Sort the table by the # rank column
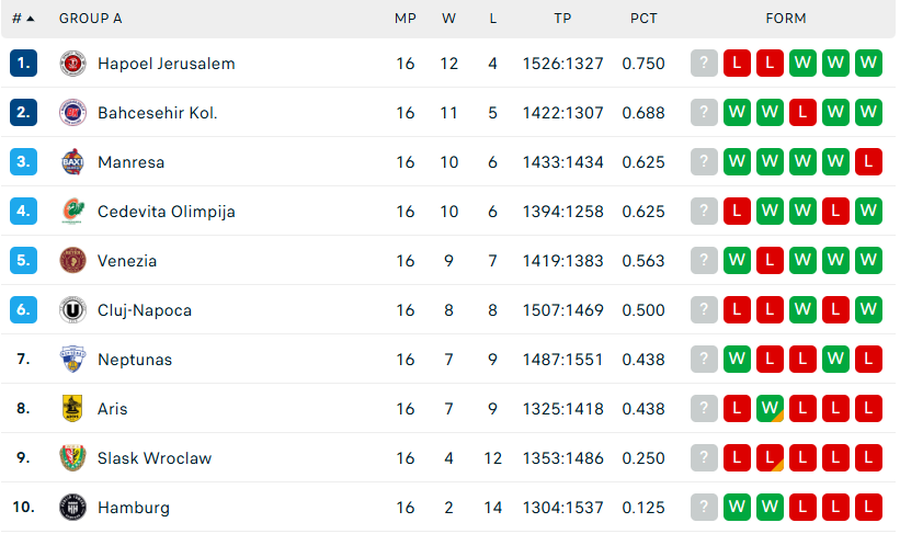 click(23, 18)
